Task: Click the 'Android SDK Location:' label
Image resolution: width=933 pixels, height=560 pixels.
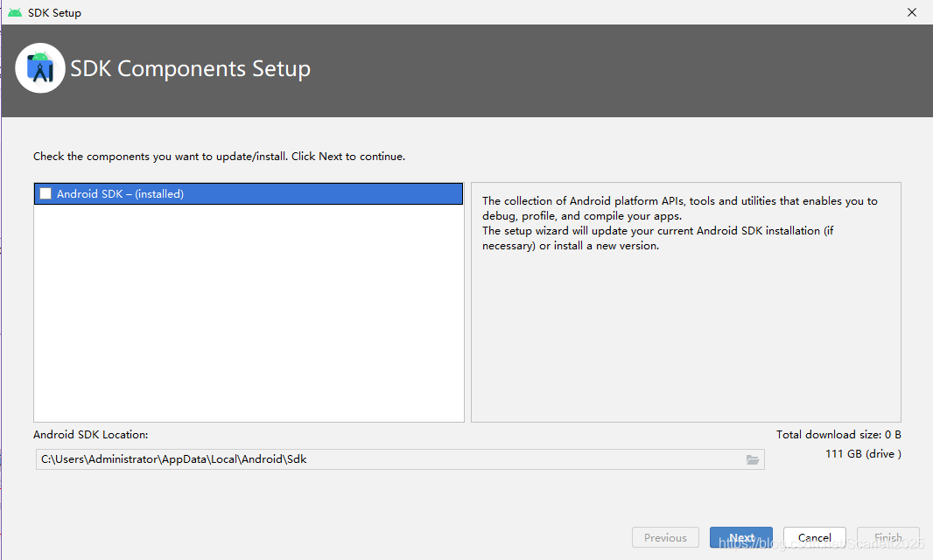Action: tap(90, 434)
